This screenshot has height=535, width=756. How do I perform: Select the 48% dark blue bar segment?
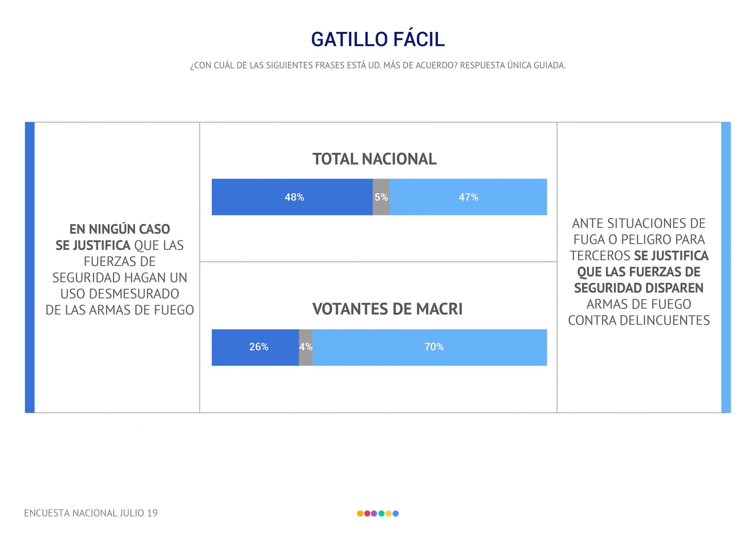point(292,197)
